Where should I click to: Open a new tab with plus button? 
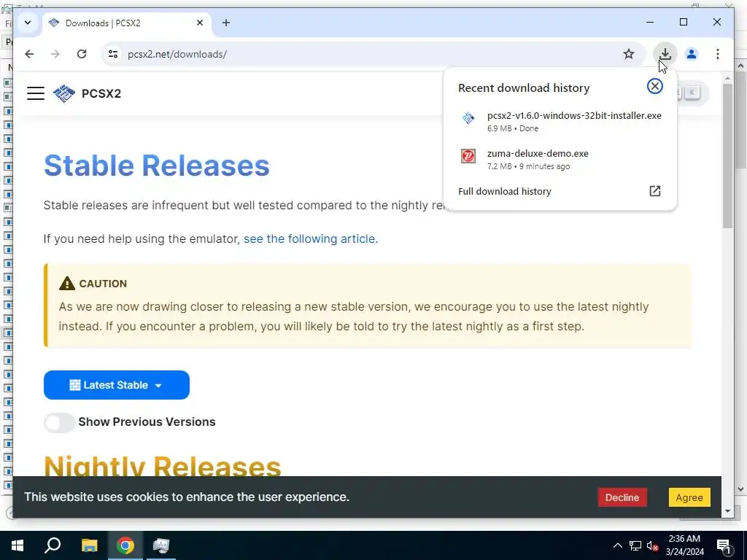click(226, 23)
